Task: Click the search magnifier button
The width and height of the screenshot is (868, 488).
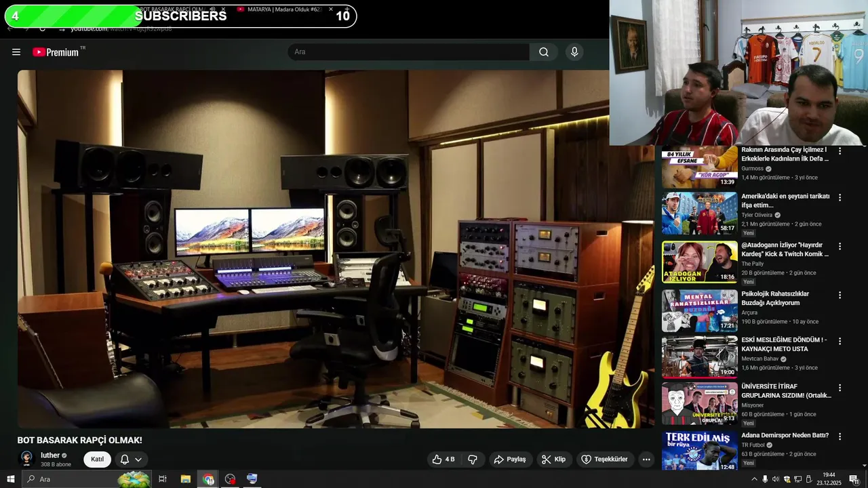Action: (x=544, y=52)
